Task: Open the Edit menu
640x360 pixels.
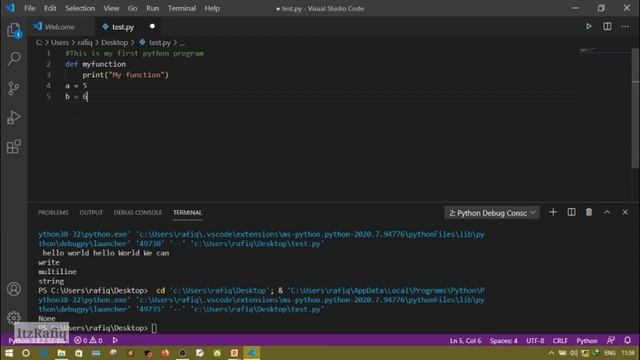Action: coord(50,8)
